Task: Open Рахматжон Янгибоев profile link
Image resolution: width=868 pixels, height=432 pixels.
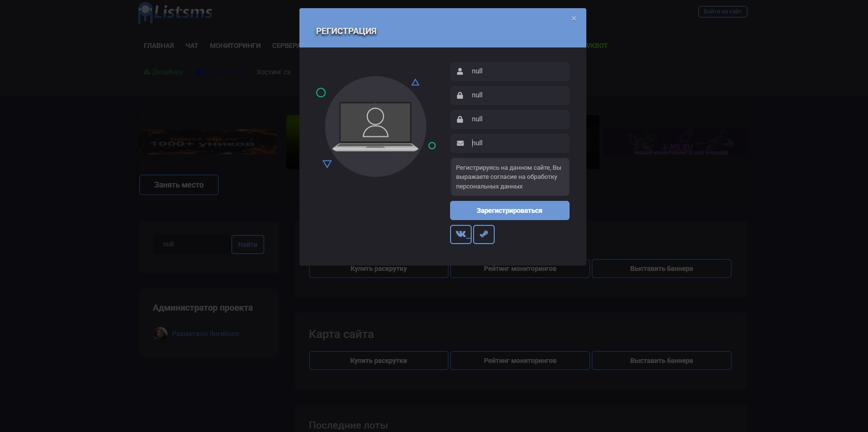Action: 205,334
